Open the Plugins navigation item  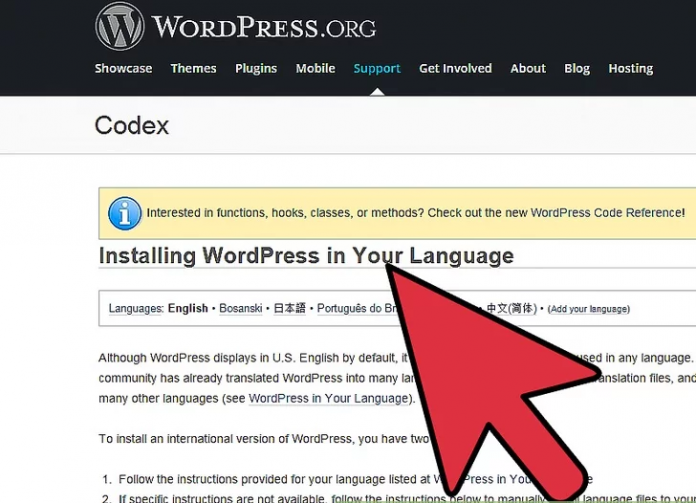pyautogui.click(x=256, y=69)
